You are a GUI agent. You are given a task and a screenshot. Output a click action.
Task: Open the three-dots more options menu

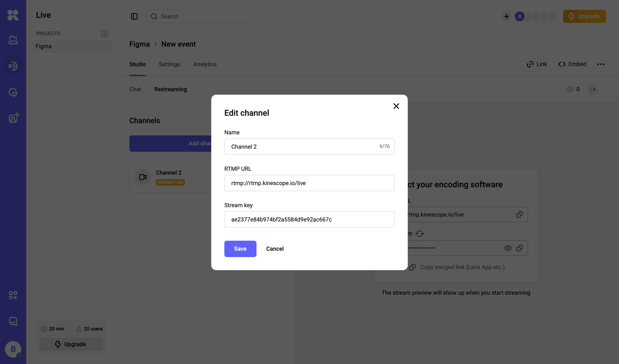pos(601,64)
